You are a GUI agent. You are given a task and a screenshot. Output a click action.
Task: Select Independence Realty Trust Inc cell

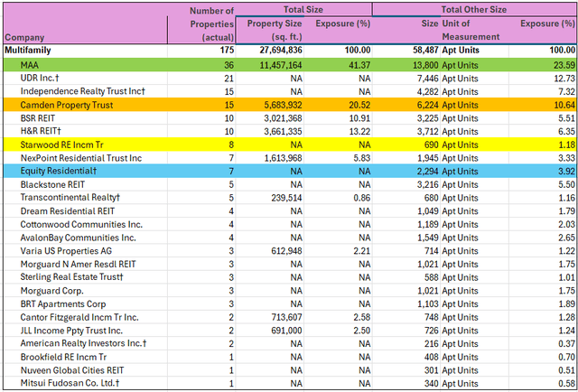coord(83,91)
